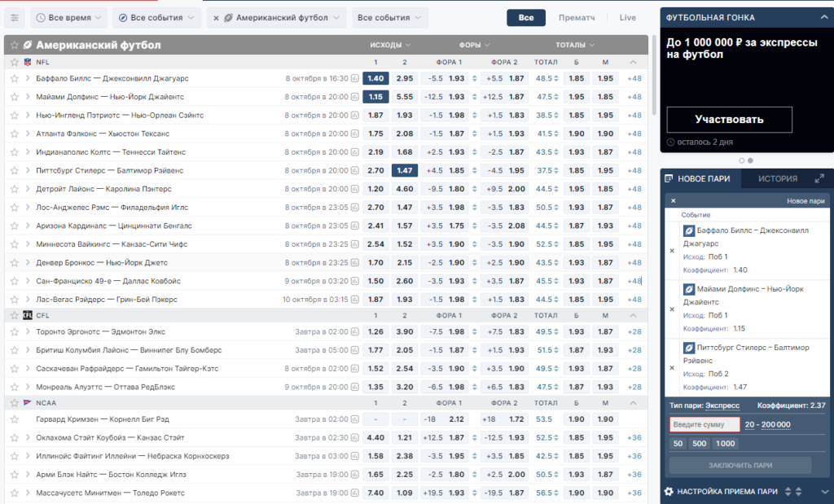Select odds 4.60 on Каролина Пэнтерс
The image size is (834, 504).
point(405,189)
